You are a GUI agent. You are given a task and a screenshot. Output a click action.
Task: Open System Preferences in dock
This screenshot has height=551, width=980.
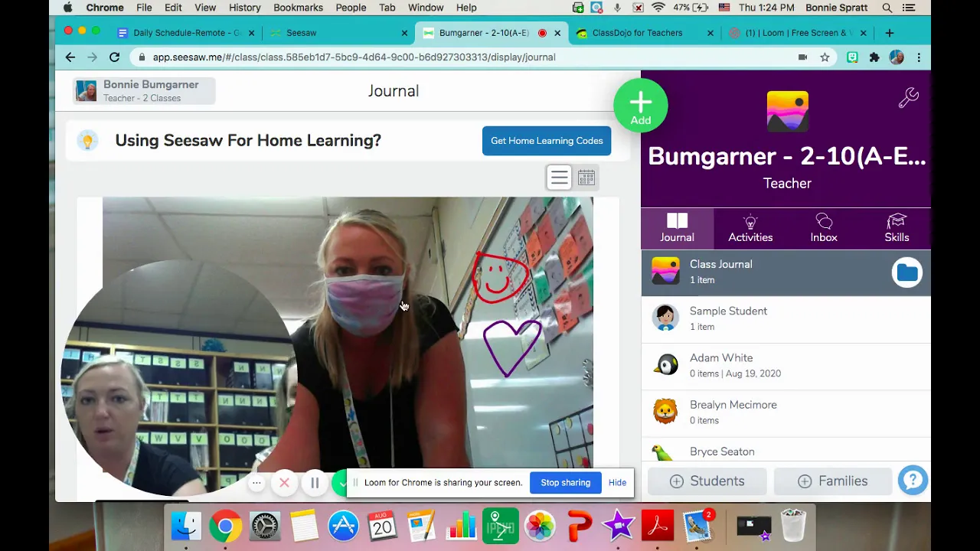[265, 526]
